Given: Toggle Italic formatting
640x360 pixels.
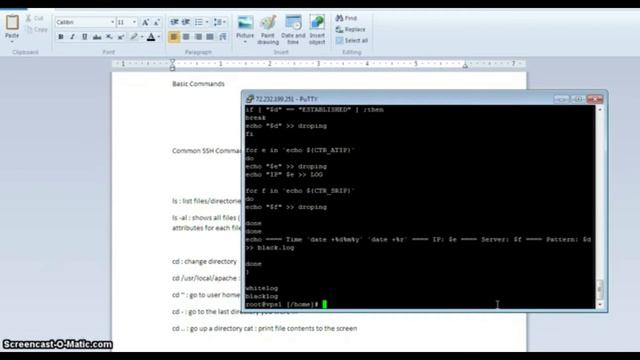Looking at the screenshot, I should [73, 37].
